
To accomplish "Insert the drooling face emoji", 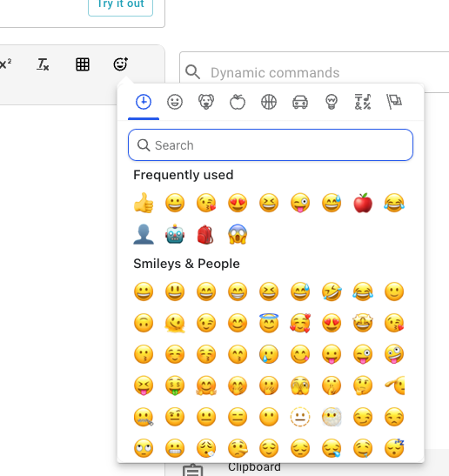I will tap(363, 448).
